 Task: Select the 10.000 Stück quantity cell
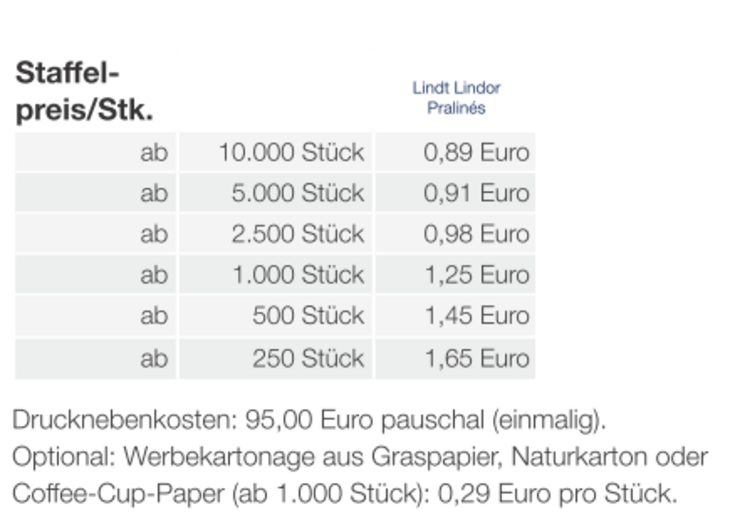[291, 153]
